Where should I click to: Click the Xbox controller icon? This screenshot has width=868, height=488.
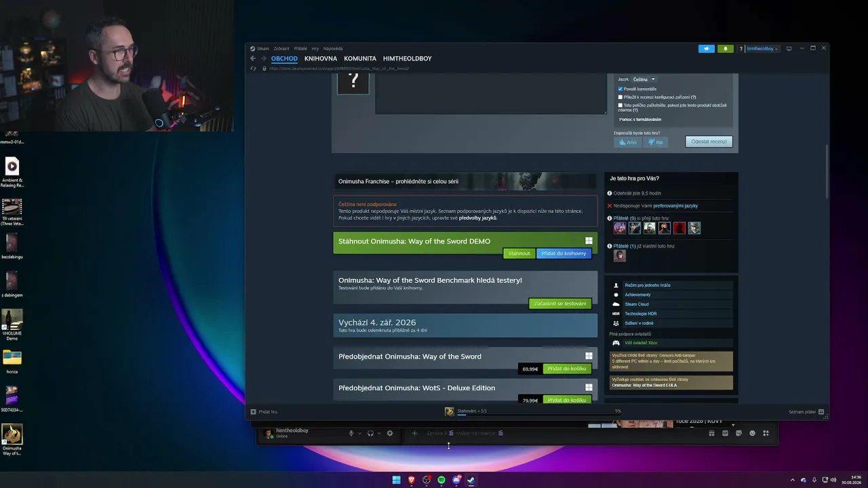point(616,343)
